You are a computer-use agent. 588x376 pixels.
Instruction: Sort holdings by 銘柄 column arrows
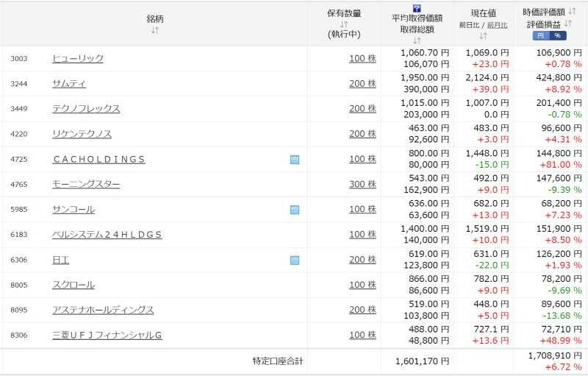click(x=155, y=30)
